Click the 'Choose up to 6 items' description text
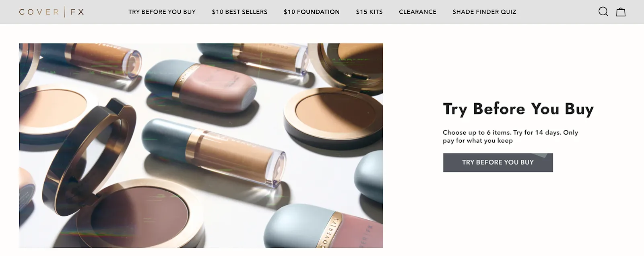 pos(510,136)
